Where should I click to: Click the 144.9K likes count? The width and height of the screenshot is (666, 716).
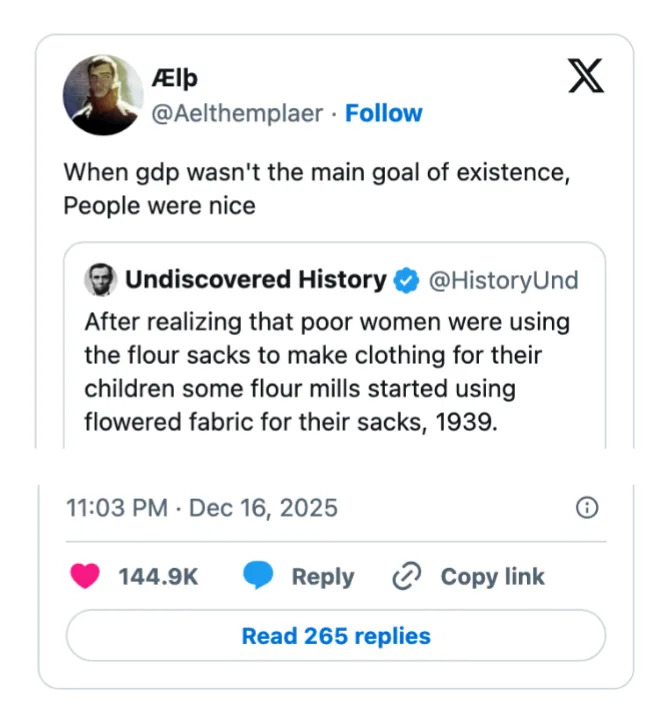point(158,576)
